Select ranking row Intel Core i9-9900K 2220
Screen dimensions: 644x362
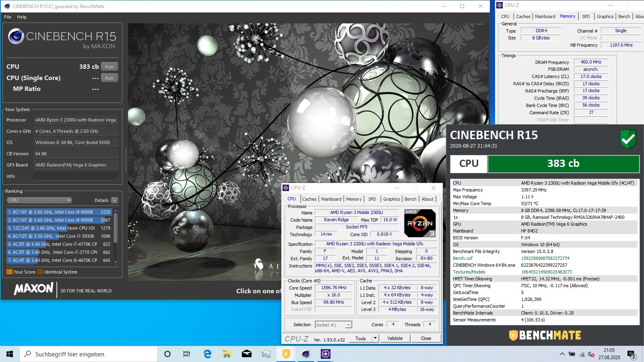(x=59, y=212)
